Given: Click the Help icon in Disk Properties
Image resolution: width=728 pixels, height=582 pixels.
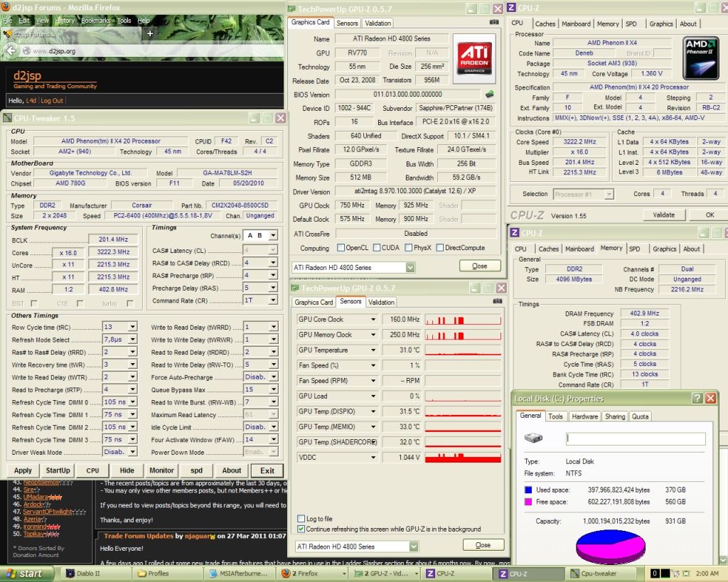Looking at the screenshot, I should [x=697, y=399].
